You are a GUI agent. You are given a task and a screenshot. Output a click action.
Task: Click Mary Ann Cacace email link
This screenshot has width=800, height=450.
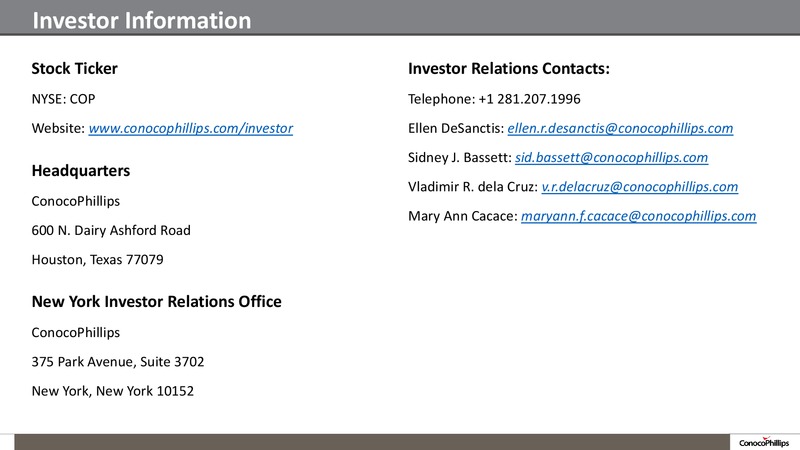[638, 216]
